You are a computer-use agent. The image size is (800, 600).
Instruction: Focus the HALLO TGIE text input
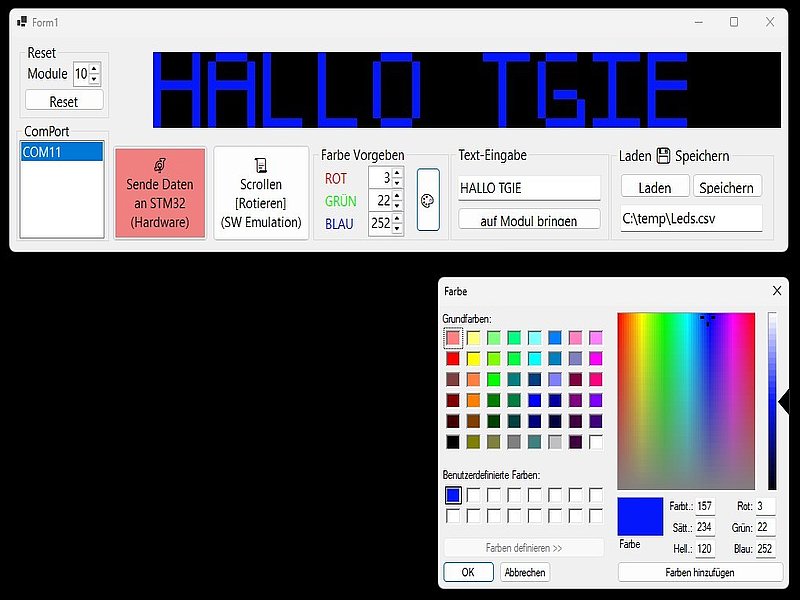click(x=529, y=188)
